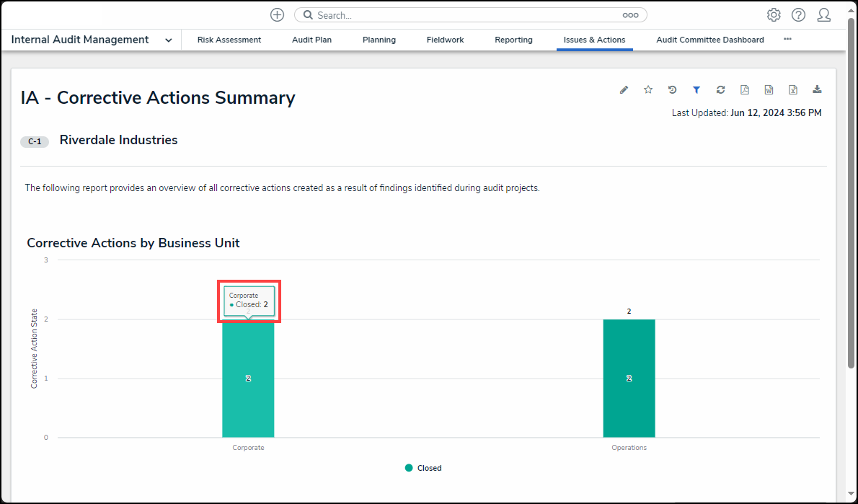Toggle the Closed legend series
The height and width of the screenshot is (504, 858).
pyautogui.click(x=423, y=468)
